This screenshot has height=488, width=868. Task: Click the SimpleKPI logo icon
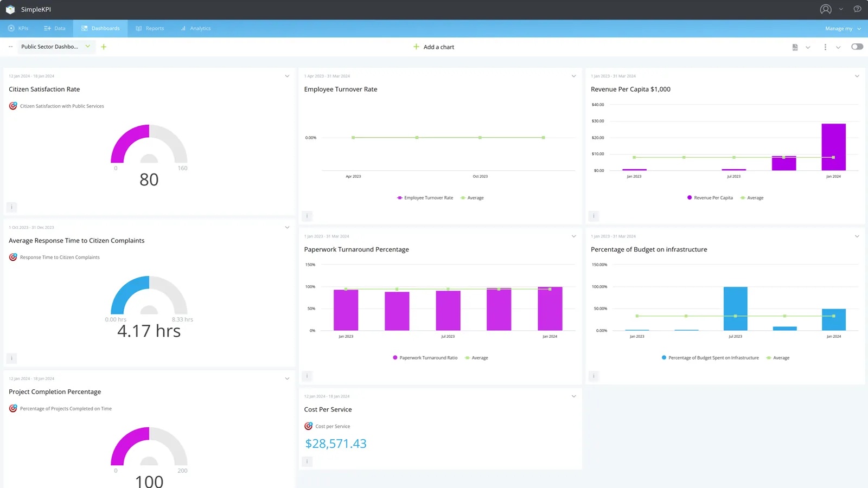10,9
